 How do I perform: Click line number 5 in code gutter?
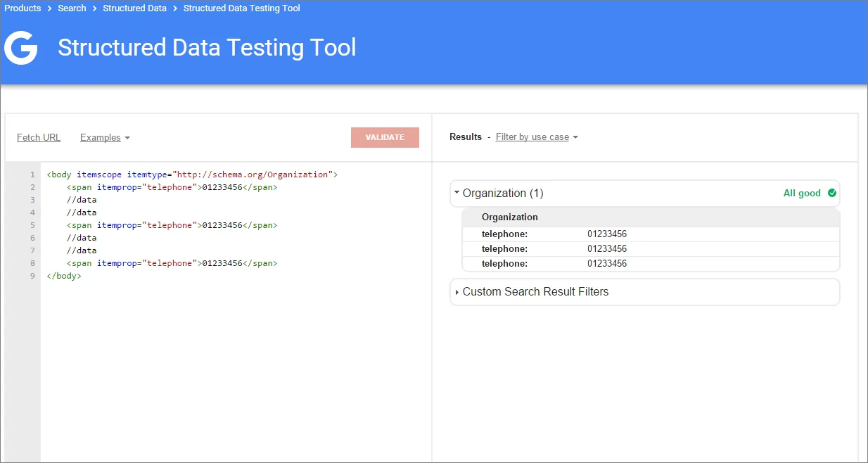pos(32,225)
